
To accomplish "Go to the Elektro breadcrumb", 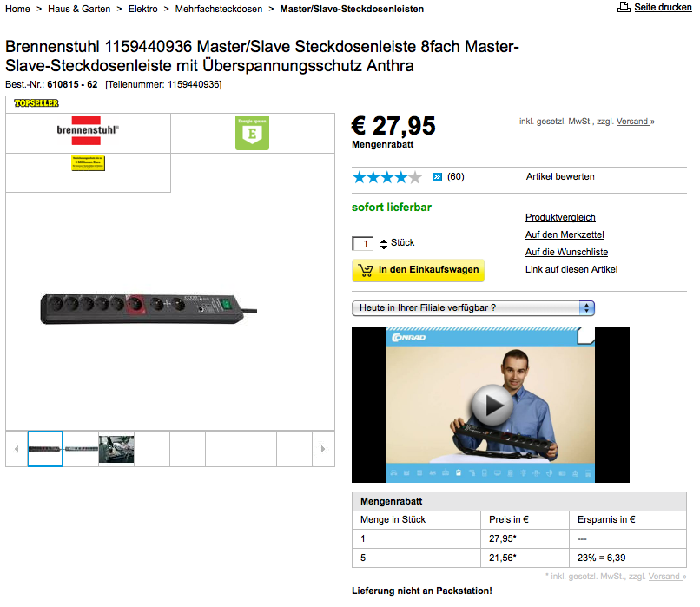I will click(142, 9).
